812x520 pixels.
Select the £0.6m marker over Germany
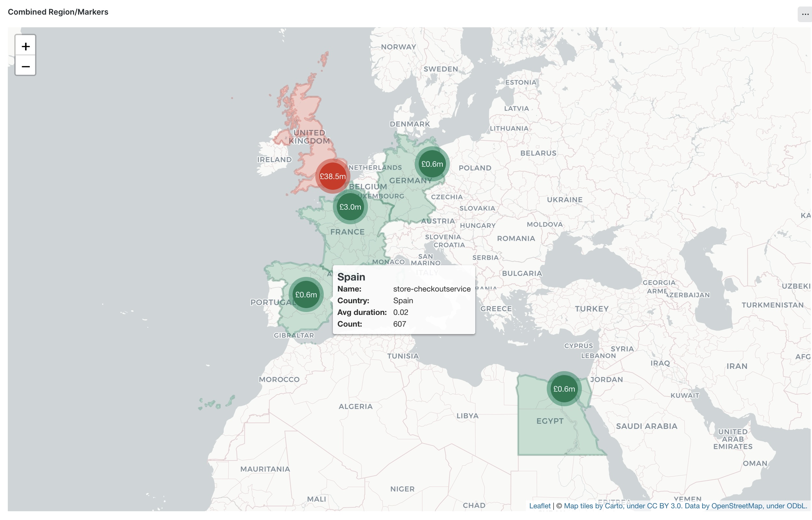(x=432, y=164)
